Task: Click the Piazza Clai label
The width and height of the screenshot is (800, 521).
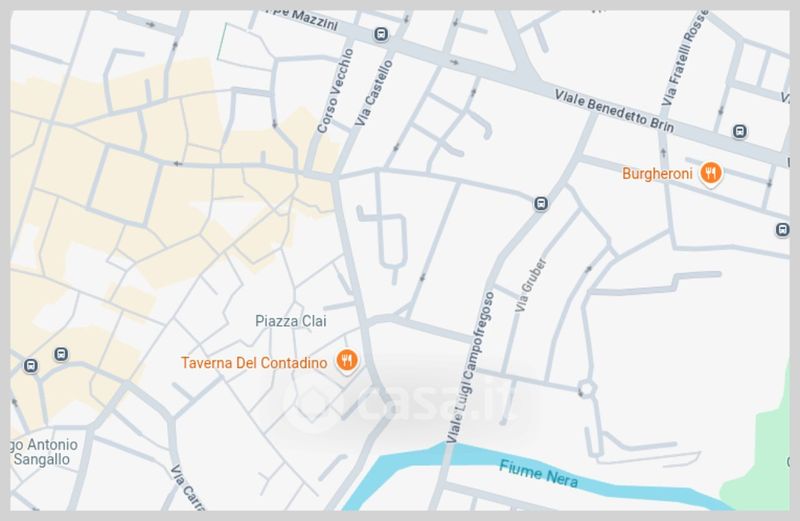Action: tap(291, 321)
